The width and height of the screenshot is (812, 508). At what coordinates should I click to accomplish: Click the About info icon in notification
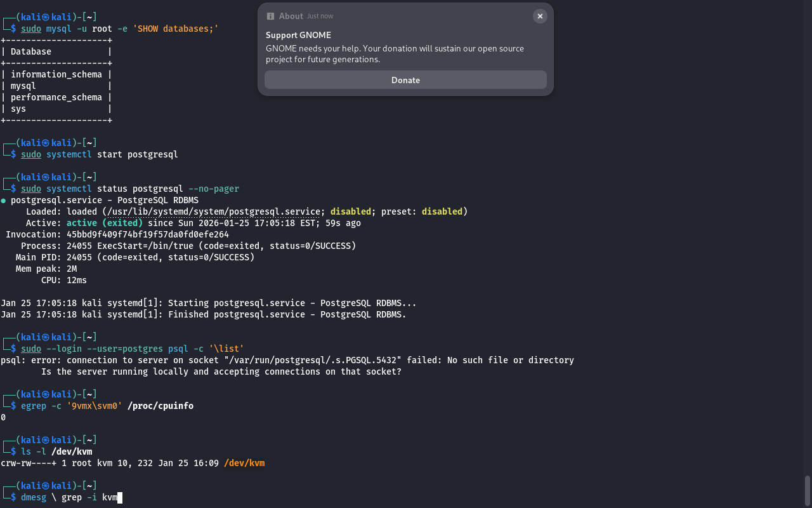[x=270, y=17]
